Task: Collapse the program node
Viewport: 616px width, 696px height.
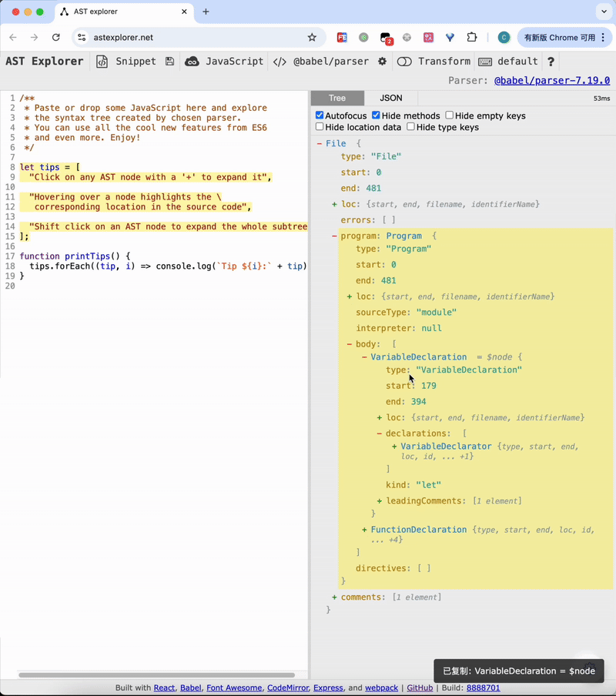Action: point(335,236)
